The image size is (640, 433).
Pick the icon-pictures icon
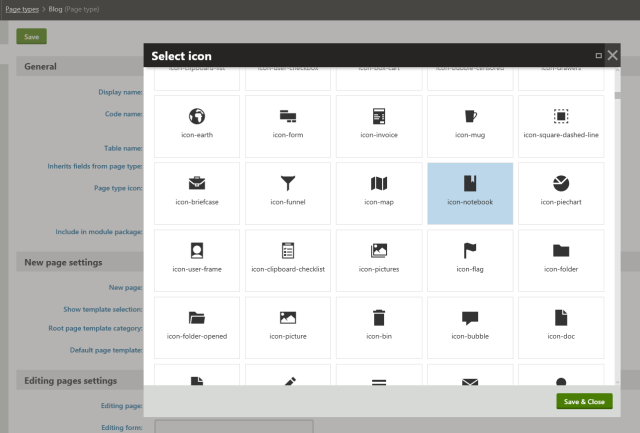pyautogui.click(x=379, y=260)
